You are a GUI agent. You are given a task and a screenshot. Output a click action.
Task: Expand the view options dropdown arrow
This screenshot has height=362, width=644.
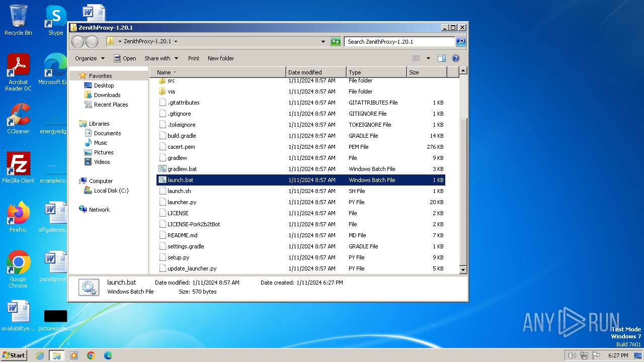coord(428,58)
